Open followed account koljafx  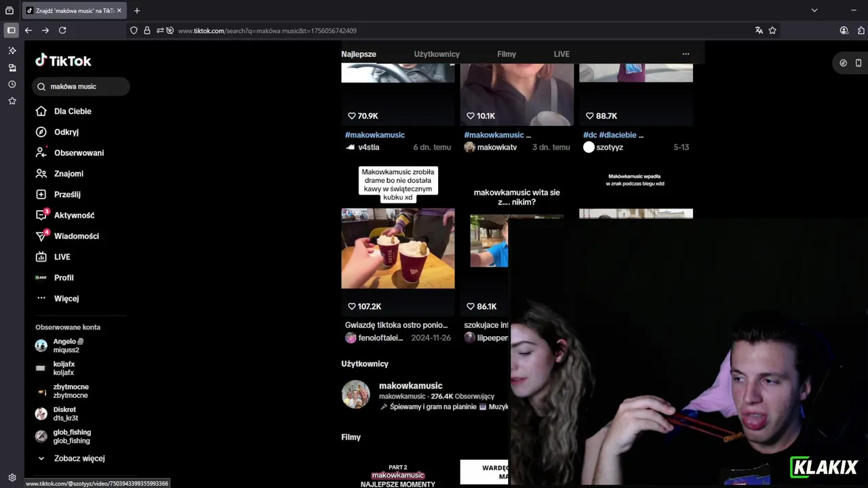coord(56,368)
